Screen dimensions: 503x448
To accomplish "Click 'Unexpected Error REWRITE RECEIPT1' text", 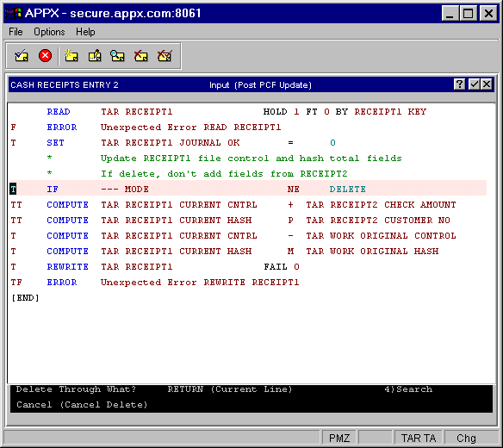I will 200,282.
